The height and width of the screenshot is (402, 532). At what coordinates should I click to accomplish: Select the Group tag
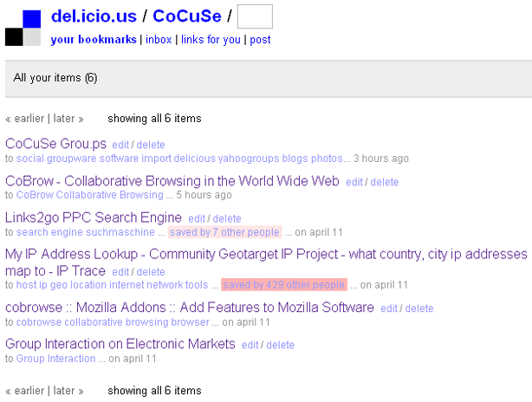tap(31, 359)
